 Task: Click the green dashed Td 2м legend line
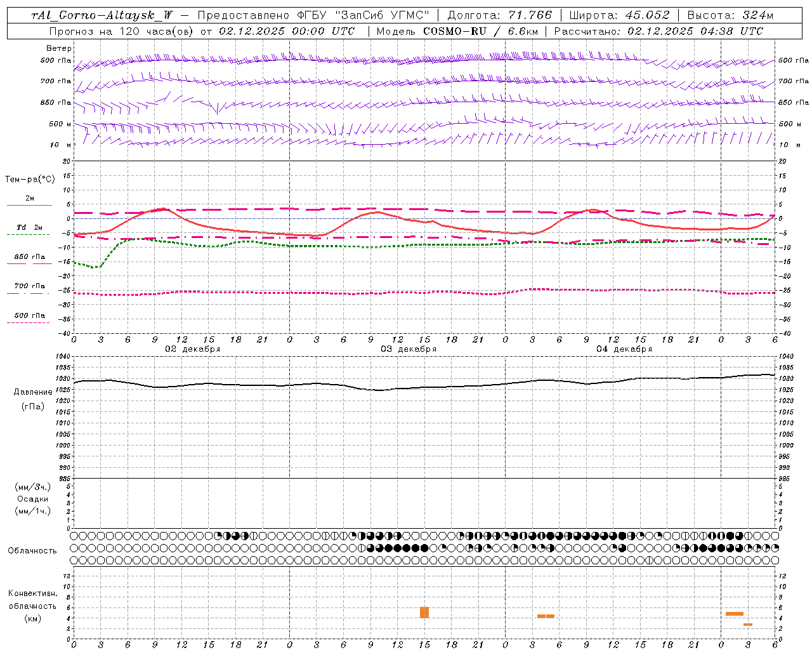coord(28,235)
